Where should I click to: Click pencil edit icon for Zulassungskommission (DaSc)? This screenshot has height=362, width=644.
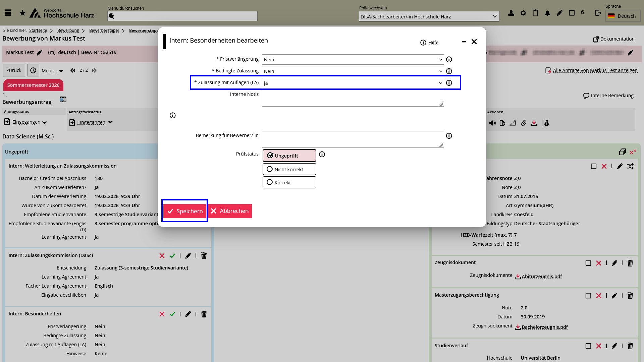188,256
